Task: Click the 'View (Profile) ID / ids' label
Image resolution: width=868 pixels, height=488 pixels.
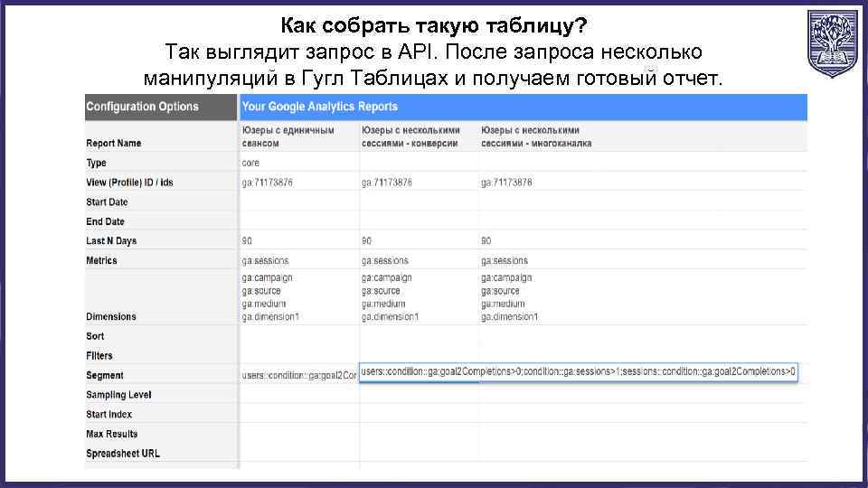Action: point(129,183)
